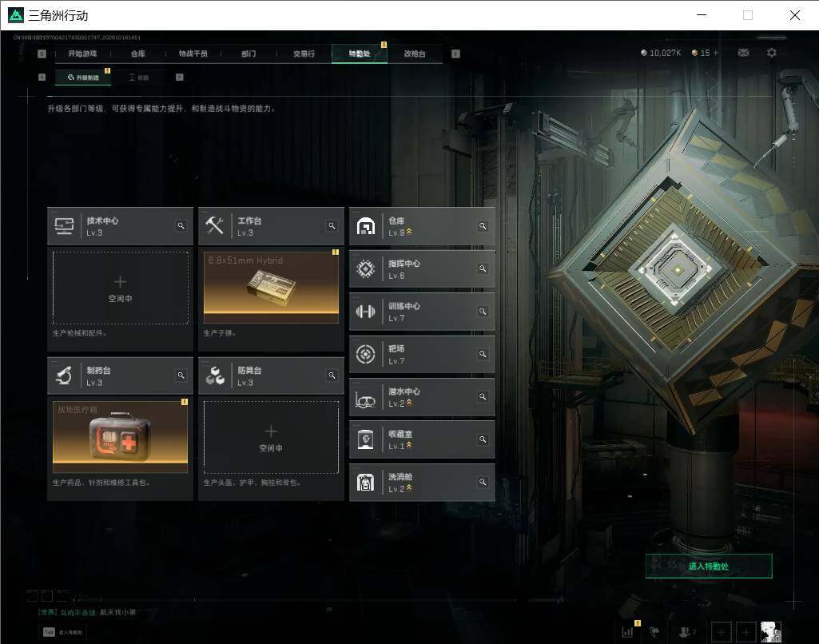Open the 战地医疗箱 production card
Viewport: 819px width, 644px height.
(x=120, y=436)
